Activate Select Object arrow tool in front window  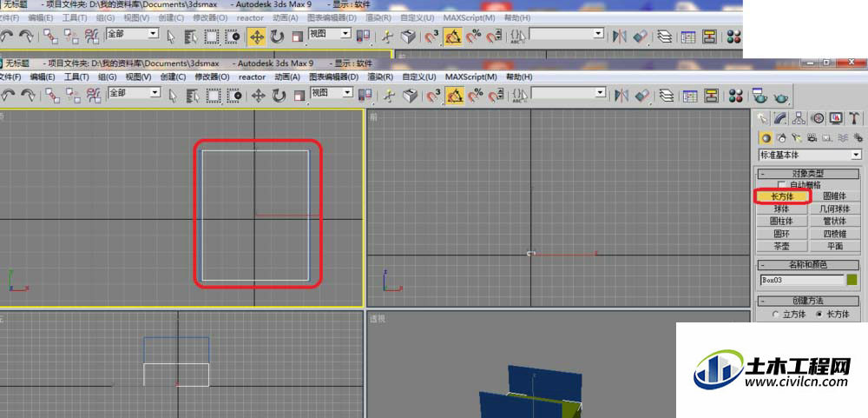click(173, 96)
